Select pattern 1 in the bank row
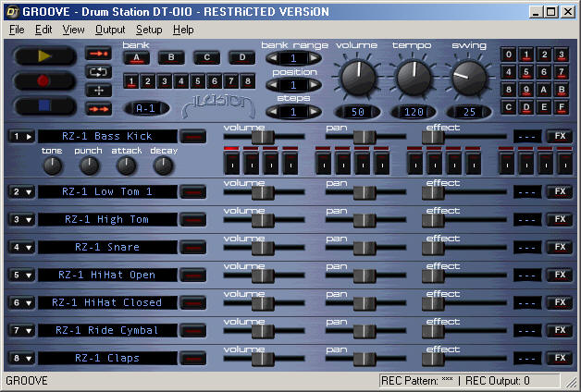The height and width of the screenshot is (392, 581). tap(131, 81)
